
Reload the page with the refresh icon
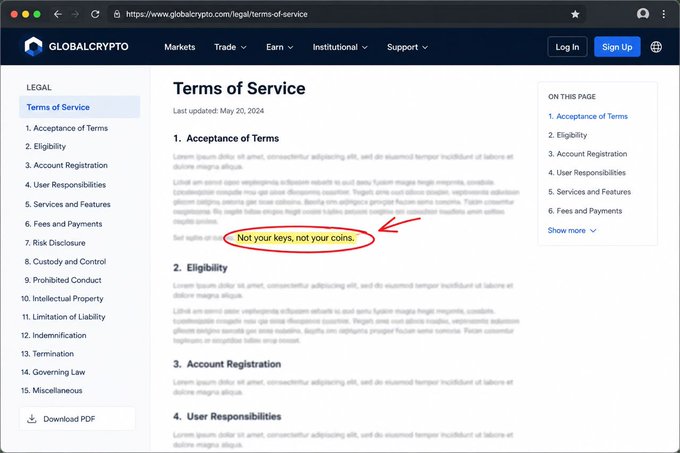(95, 14)
